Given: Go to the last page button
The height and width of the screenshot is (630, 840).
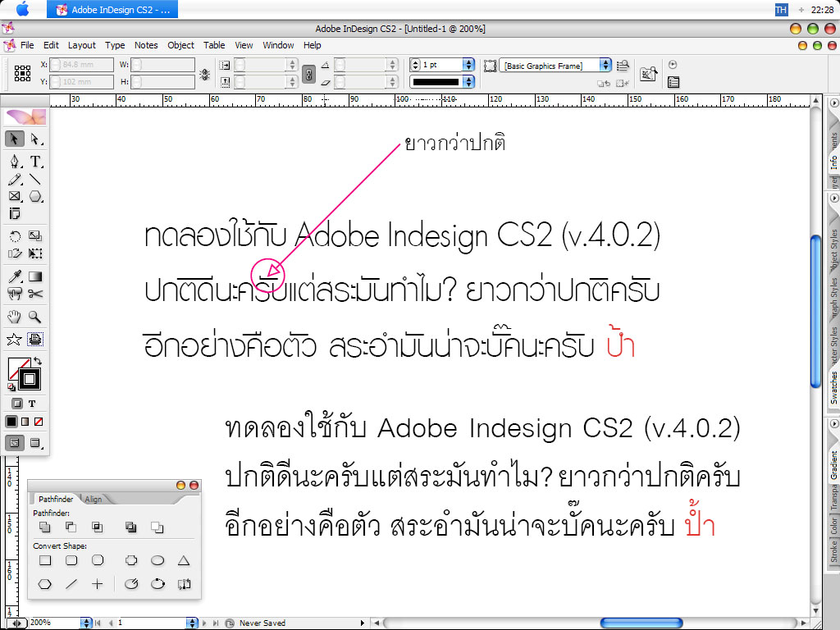Looking at the screenshot, I should pos(216,623).
